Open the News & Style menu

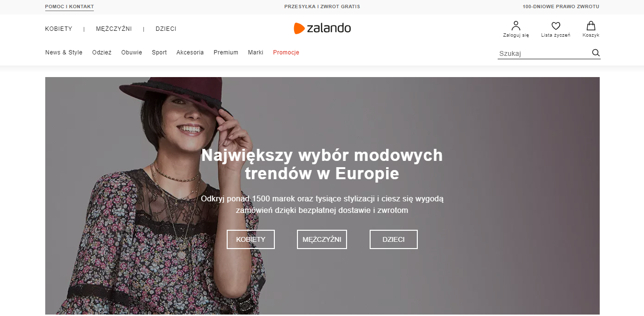[64, 53]
